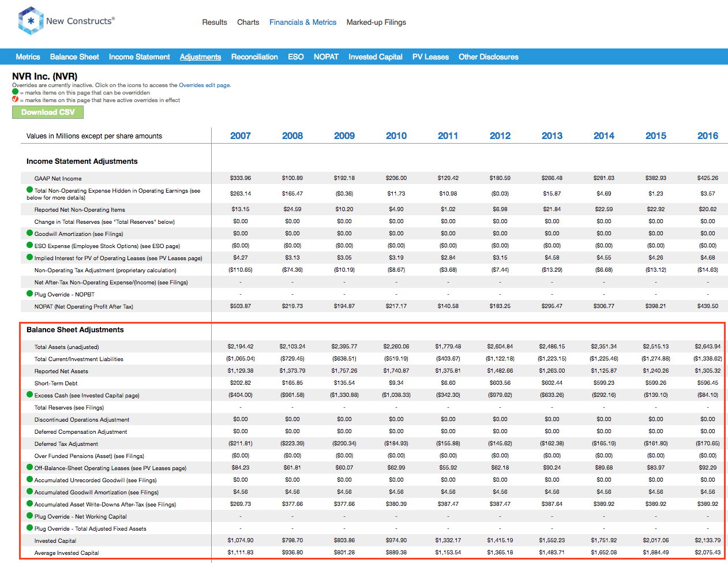Viewport: 728px width, 563px height.
Task: Click the 2012 year heading
Action: (500, 136)
